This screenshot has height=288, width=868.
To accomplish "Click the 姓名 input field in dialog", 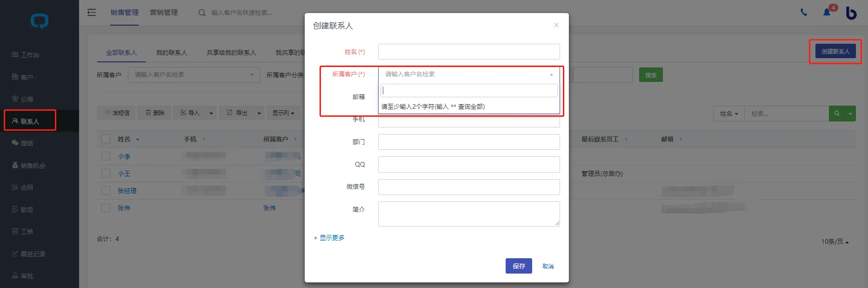I will (x=469, y=52).
